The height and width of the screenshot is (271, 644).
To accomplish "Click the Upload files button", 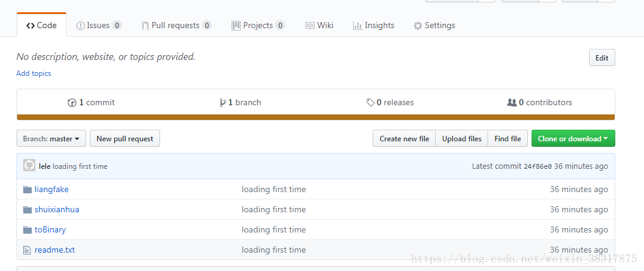I will pyautogui.click(x=462, y=139).
